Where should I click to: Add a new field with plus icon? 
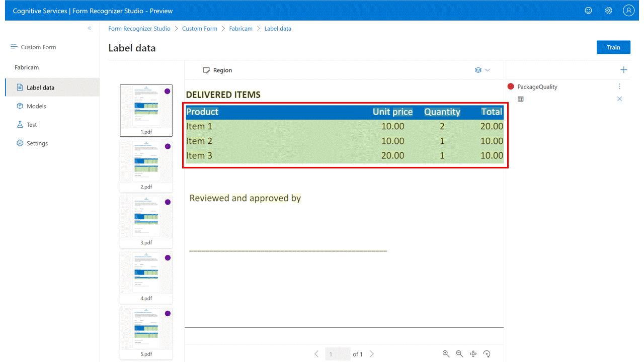tap(624, 70)
